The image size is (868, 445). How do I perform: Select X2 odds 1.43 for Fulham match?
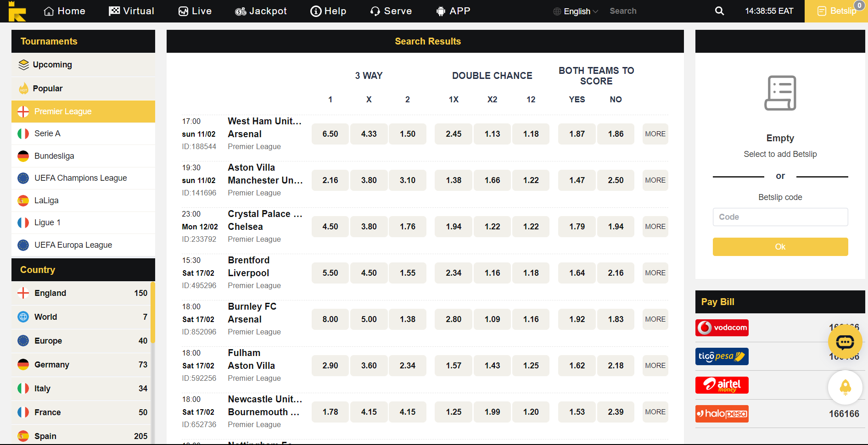point(493,366)
